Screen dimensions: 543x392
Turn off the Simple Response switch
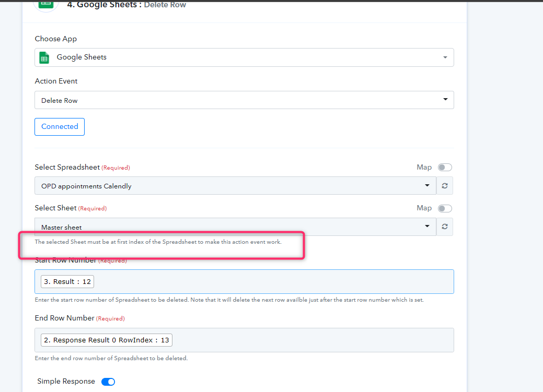(x=108, y=382)
